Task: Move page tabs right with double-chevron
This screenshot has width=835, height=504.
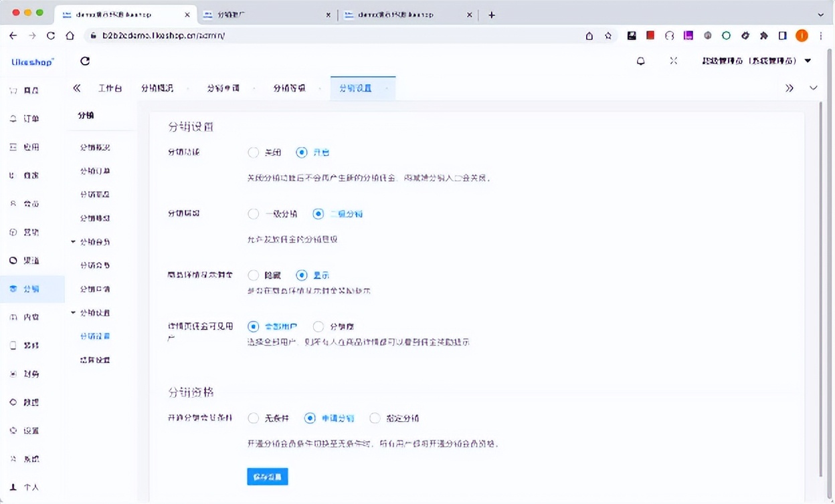Action: 790,88
